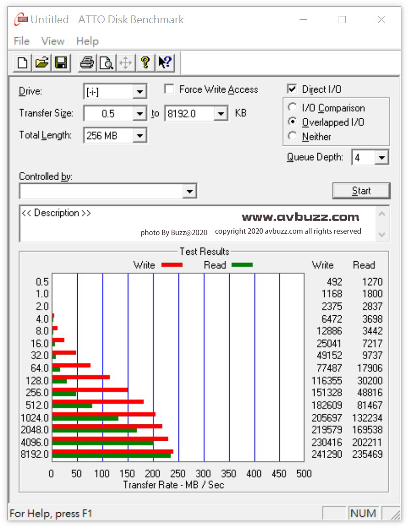Screen dimensions: 411x532
Task: Print results using the printer icon
Action: click(87, 63)
